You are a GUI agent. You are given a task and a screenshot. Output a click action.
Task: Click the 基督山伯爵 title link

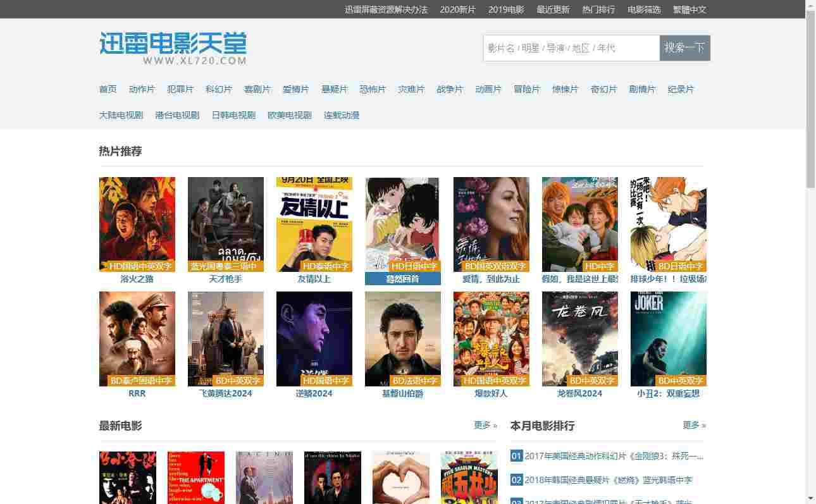(x=403, y=393)
